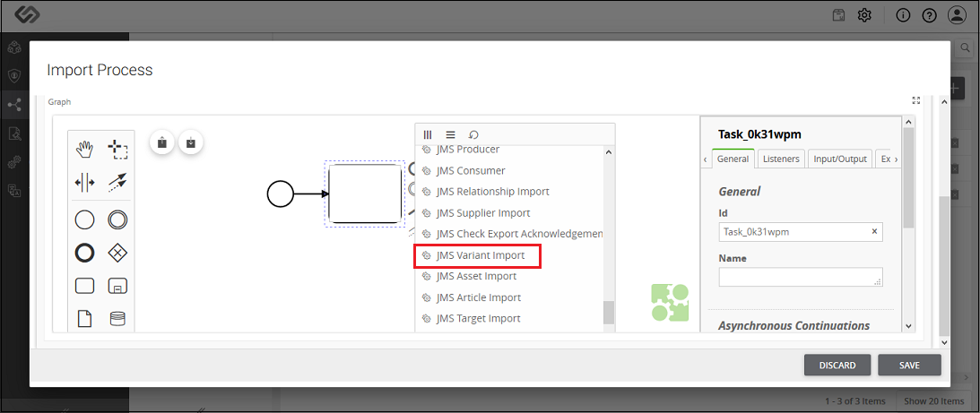Create a Task from palette
This screenshot has height=413, width=980.
click(84, 286)
